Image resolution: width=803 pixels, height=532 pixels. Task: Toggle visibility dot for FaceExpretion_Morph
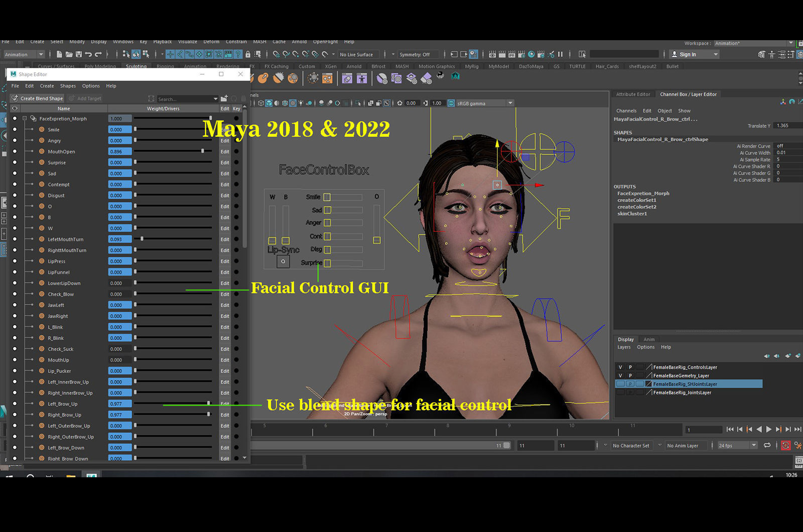pos(15,118)
